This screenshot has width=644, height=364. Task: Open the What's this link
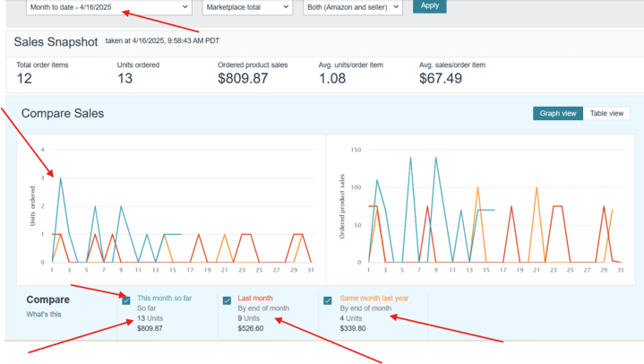pos(44,314)
